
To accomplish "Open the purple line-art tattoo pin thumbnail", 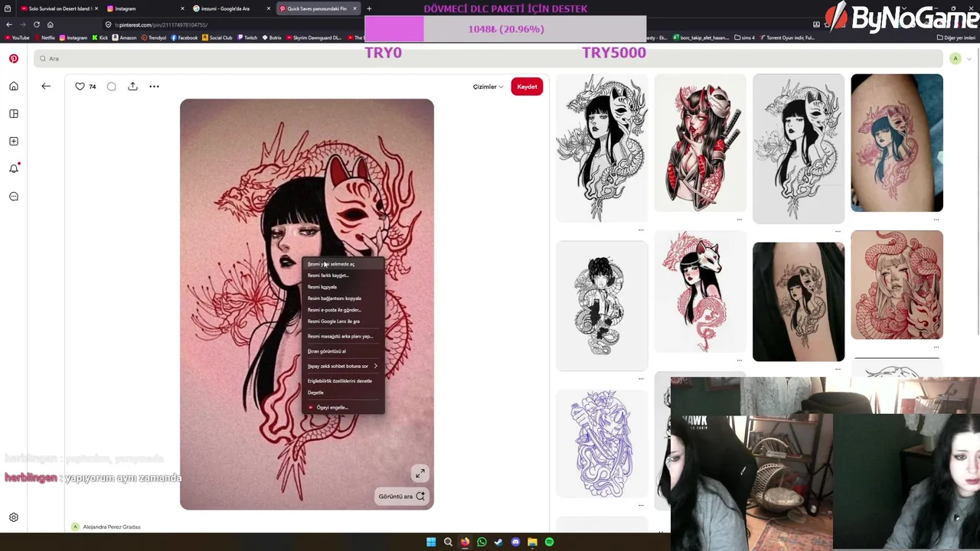I will point(602,443).
